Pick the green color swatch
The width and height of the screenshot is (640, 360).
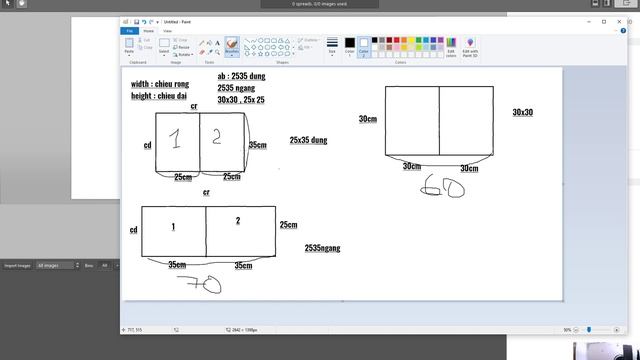(419, 40)
